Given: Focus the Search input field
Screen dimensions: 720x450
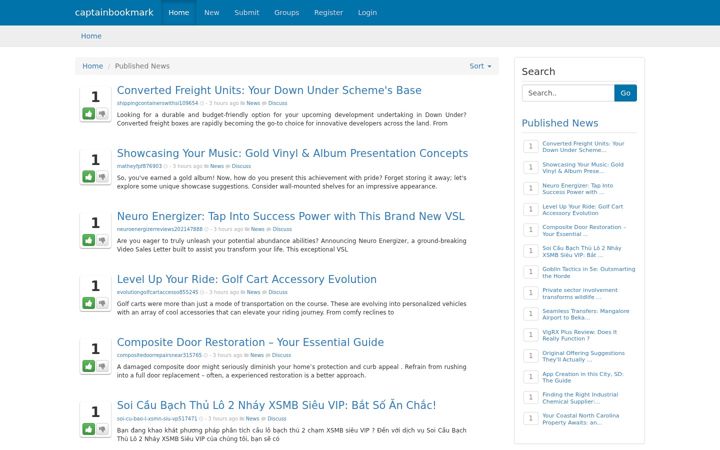Looking at the screenshot, I should pos(568,93).
